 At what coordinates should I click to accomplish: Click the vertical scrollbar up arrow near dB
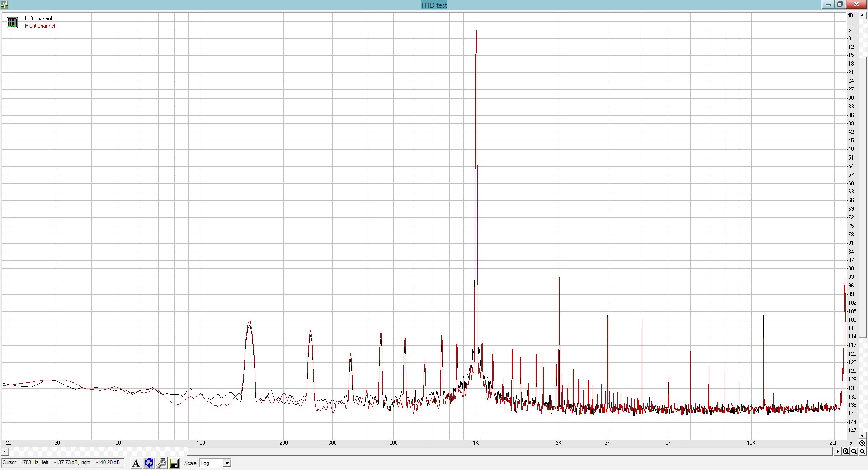(x=862, y=16)
